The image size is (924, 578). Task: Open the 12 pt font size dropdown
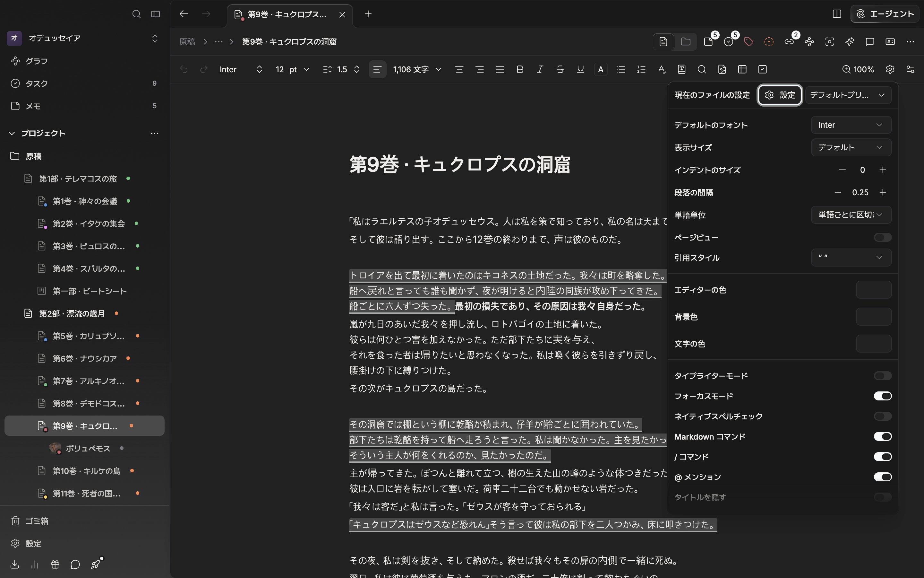pyautogui.click(x=292, y=69)
